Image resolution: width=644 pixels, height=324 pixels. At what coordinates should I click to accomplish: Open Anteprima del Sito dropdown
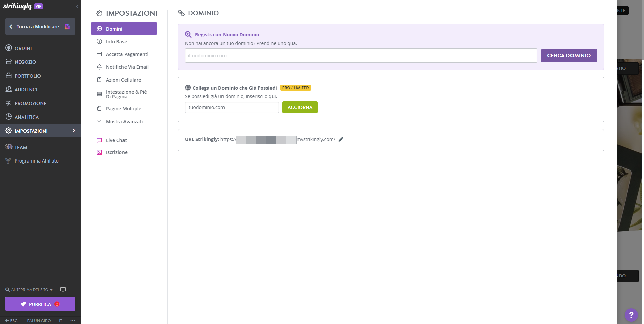tap(30, 290)
